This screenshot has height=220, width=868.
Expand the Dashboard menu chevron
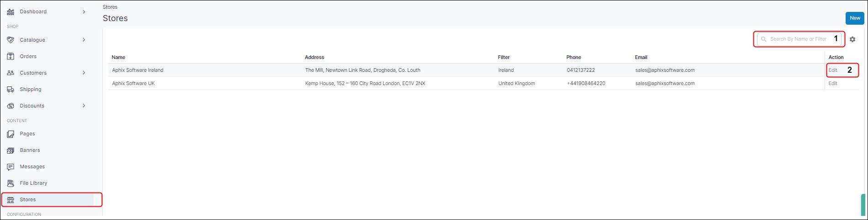click(x=84, y=12)
